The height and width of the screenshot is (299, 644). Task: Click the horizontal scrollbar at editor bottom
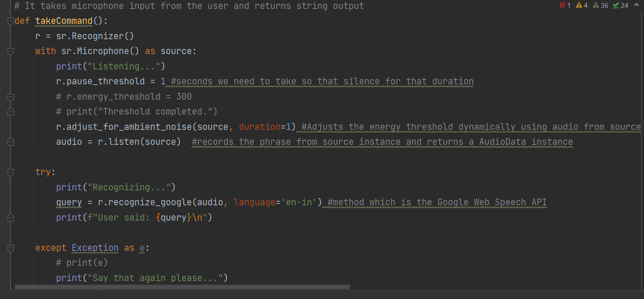[x=182, y=287]
